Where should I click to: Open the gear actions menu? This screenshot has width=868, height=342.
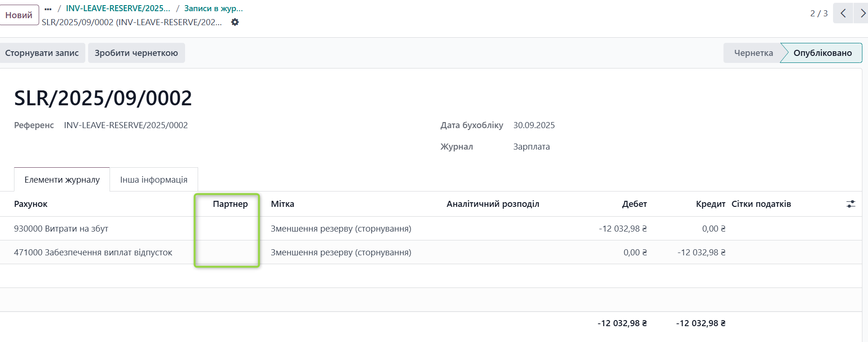click(x=235, y=22)
